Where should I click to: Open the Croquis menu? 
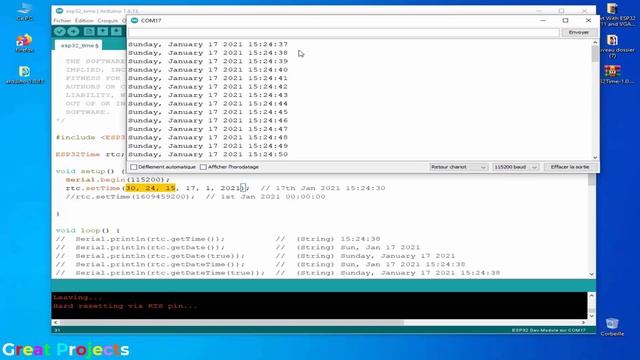point(108,20)
